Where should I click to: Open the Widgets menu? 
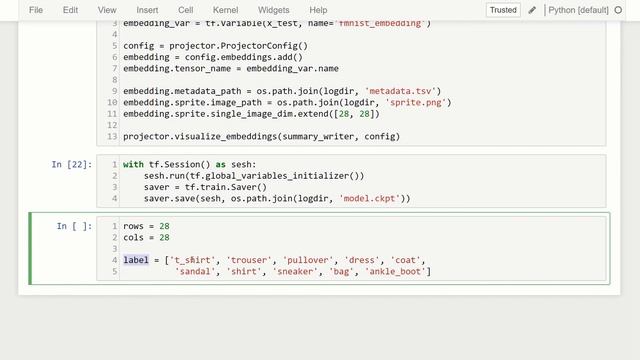(x=273, y=10)
